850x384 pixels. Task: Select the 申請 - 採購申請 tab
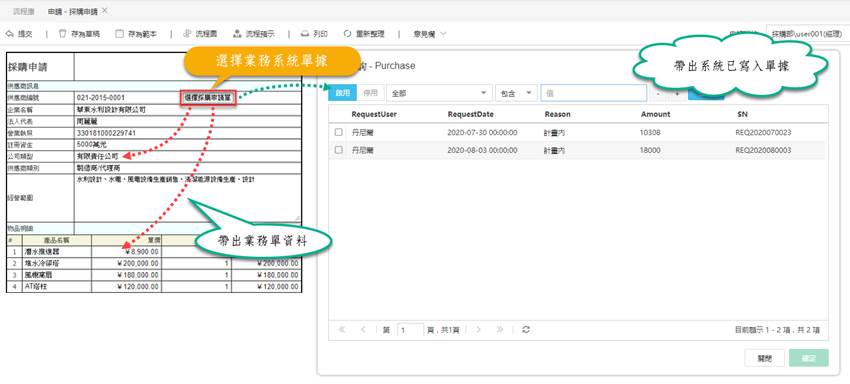coord(73,11)
